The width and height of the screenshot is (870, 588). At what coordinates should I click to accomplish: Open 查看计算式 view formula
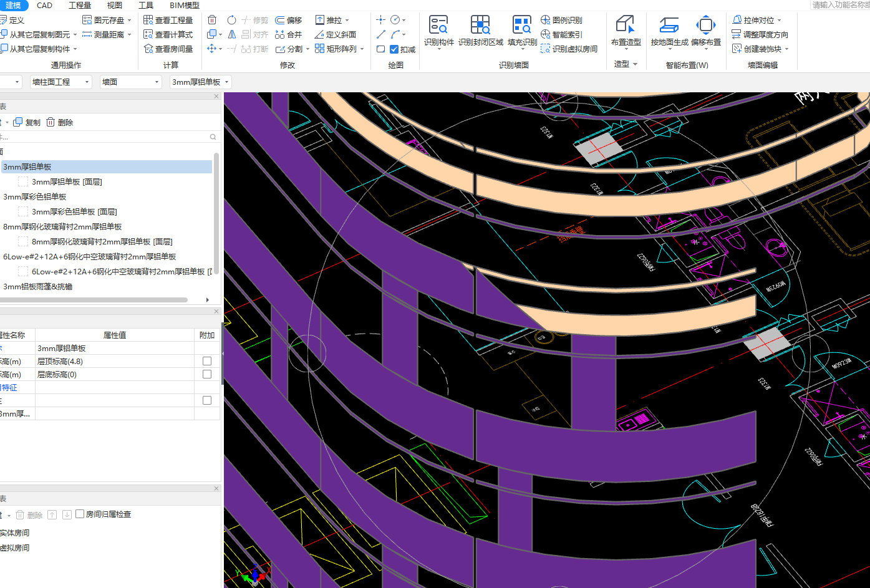tap(168, 35)
